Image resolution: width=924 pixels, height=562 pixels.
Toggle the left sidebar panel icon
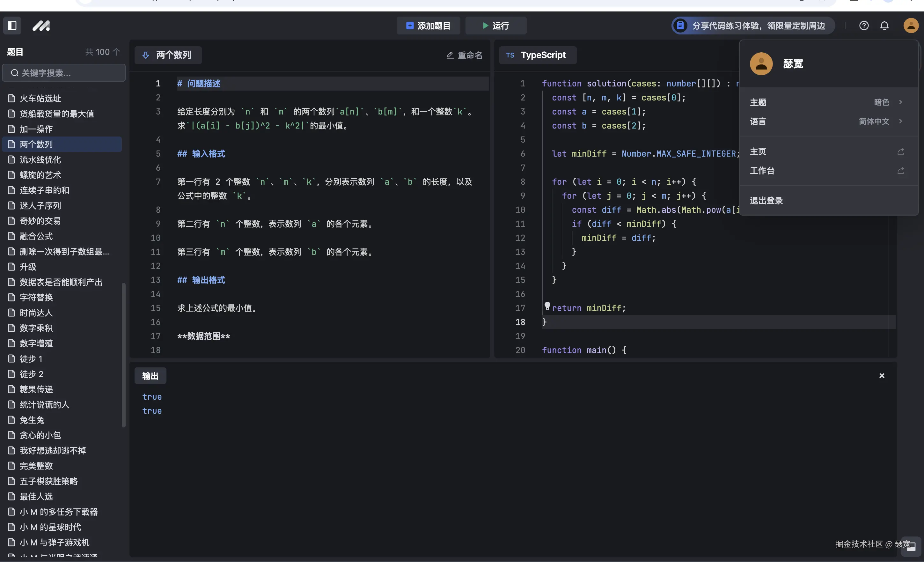point(12,26)
